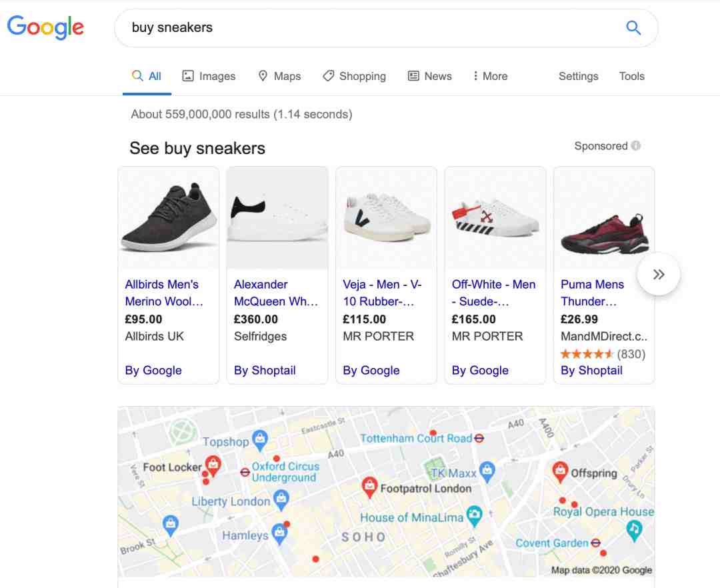720x588 pixels.
Task: Switch to the Shopping tab
Action: [354, 76]
